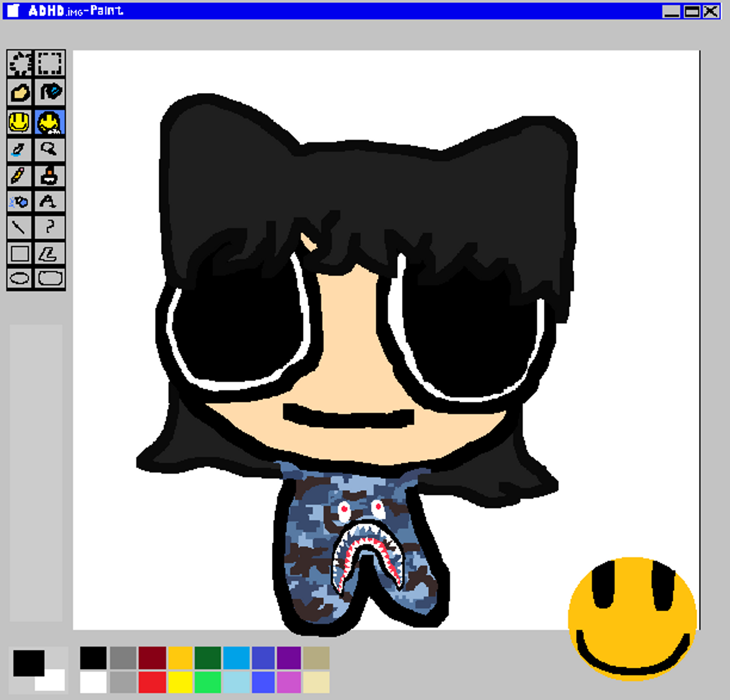Choose the Eraser tool

point(20,92)
